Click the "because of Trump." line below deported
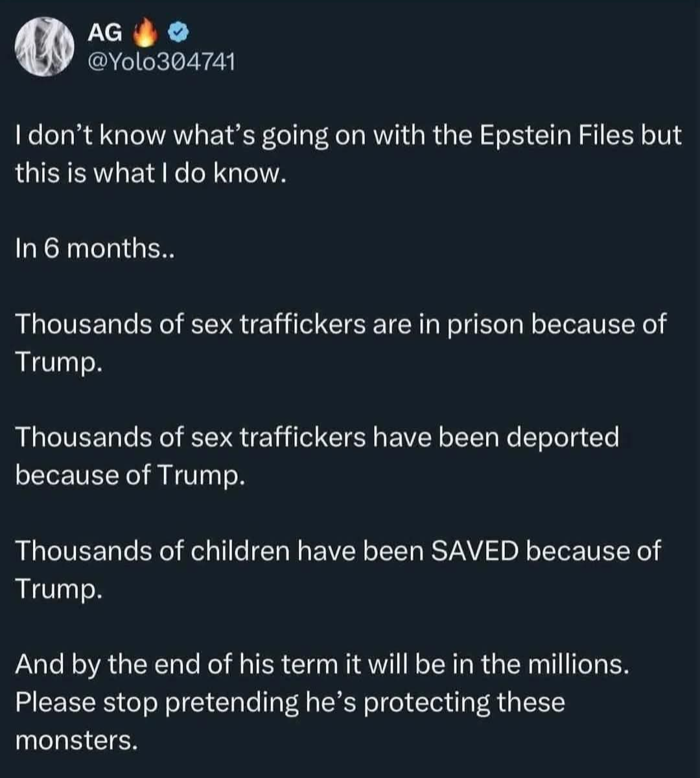 tap(130, 475)
